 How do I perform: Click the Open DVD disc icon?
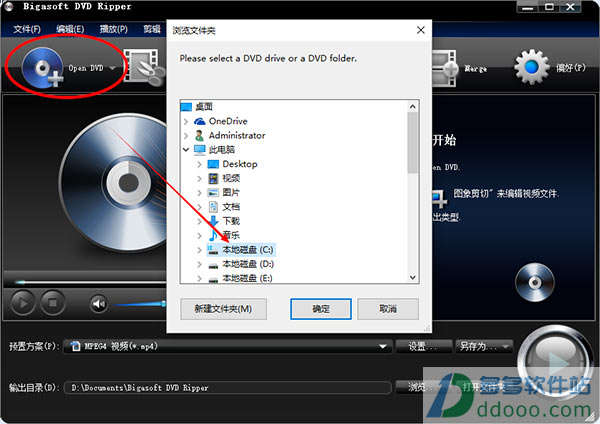(42, 68)
